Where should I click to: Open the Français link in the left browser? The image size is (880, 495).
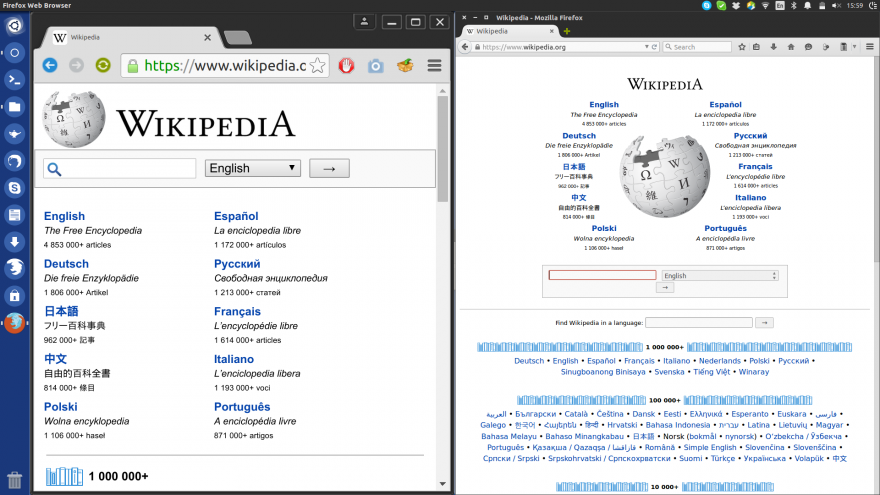pyautogui.click(x=237, y=311)
